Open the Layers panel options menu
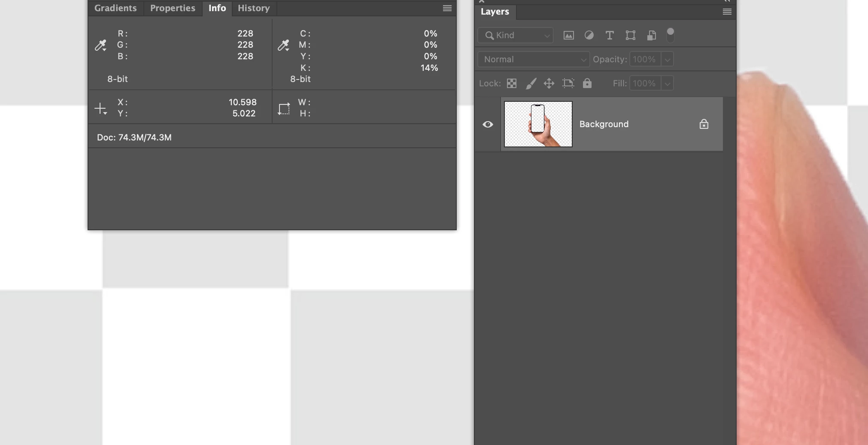This screenshot has height=445, width=868. [x=727, y=12]
